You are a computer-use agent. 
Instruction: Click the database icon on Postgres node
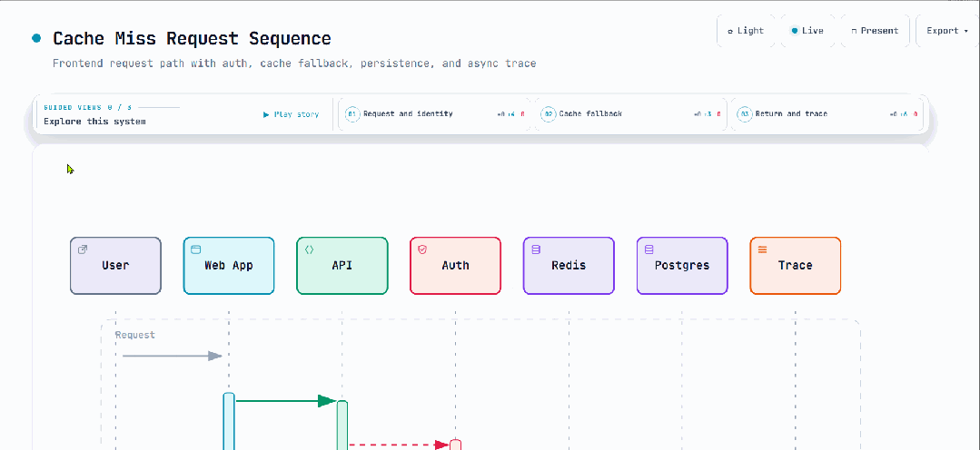[x=648, y=249]
